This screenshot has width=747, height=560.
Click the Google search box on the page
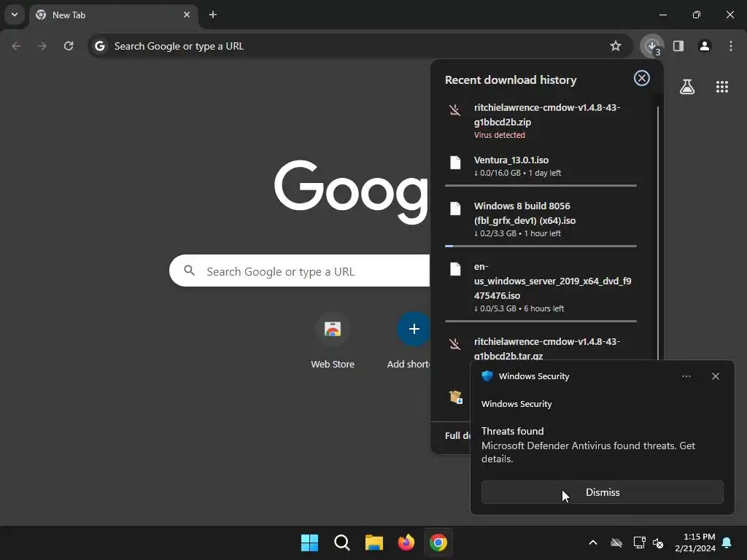(300, 271)
